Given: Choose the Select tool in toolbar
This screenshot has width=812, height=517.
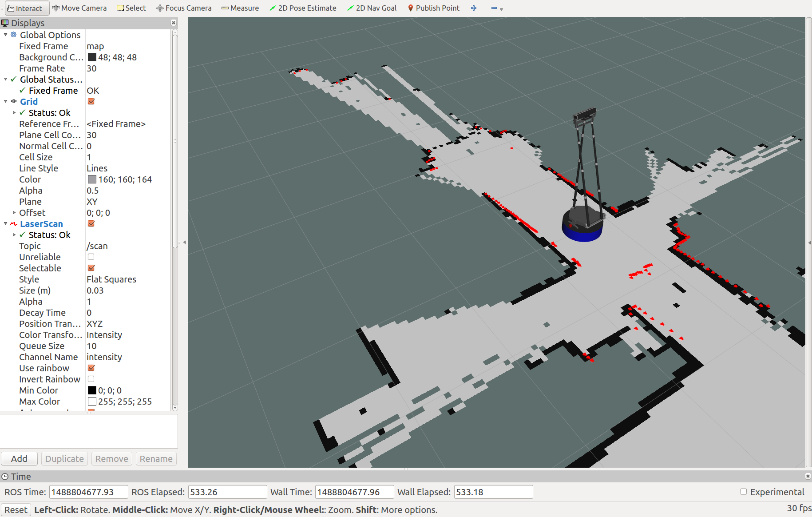Looking at the screenshot, I should coord(131,8).
